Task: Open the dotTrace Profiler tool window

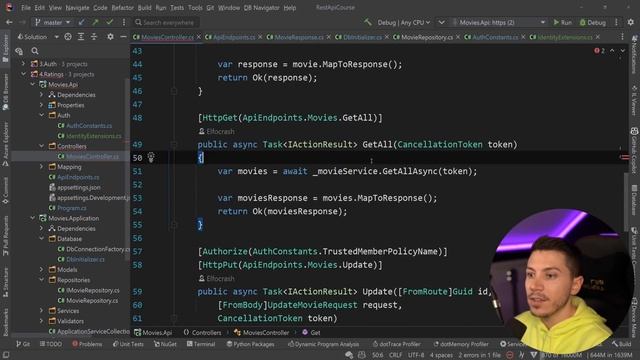Action: [x=396, y=344]
